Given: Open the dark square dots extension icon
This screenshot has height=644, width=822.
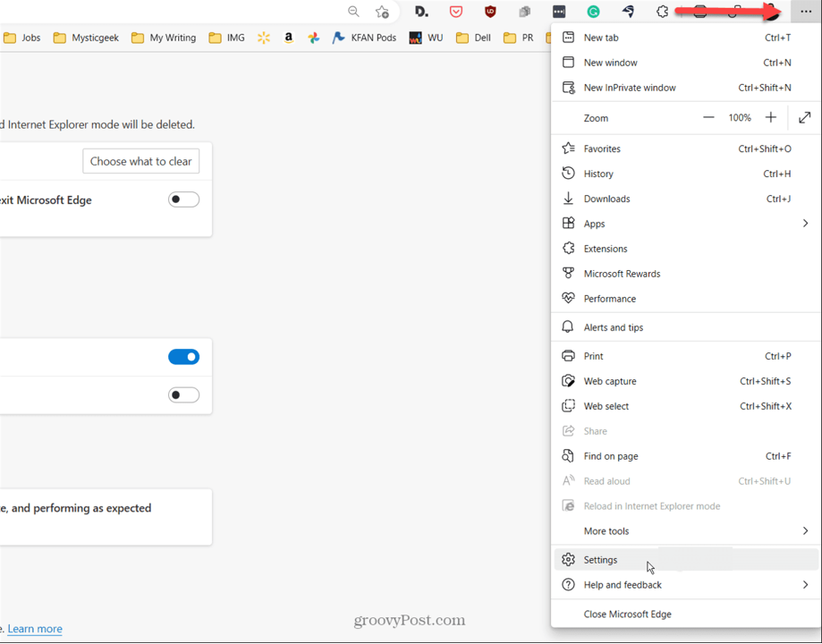Looking at the screenshot, I should pyautogui.click(x=559, y=12).
